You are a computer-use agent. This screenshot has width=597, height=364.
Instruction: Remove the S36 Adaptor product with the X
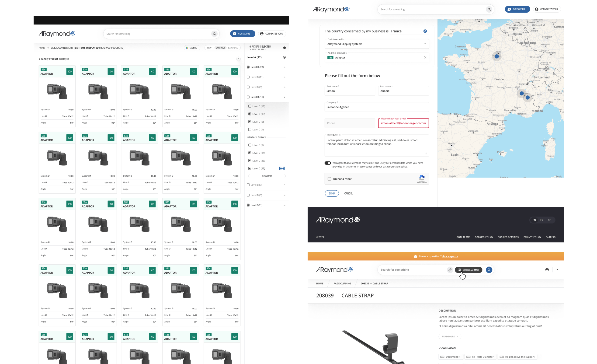tap(425, 57)
